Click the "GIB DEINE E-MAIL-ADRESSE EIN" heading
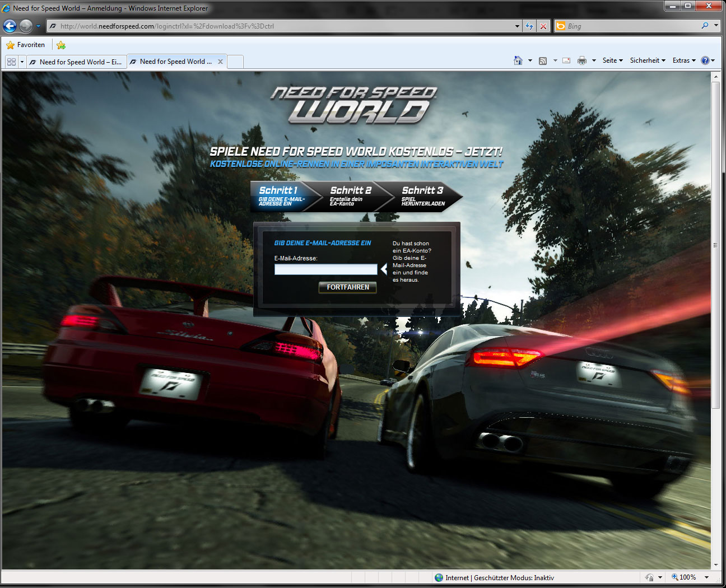This screenshot has height=588, width=726. 323,243
